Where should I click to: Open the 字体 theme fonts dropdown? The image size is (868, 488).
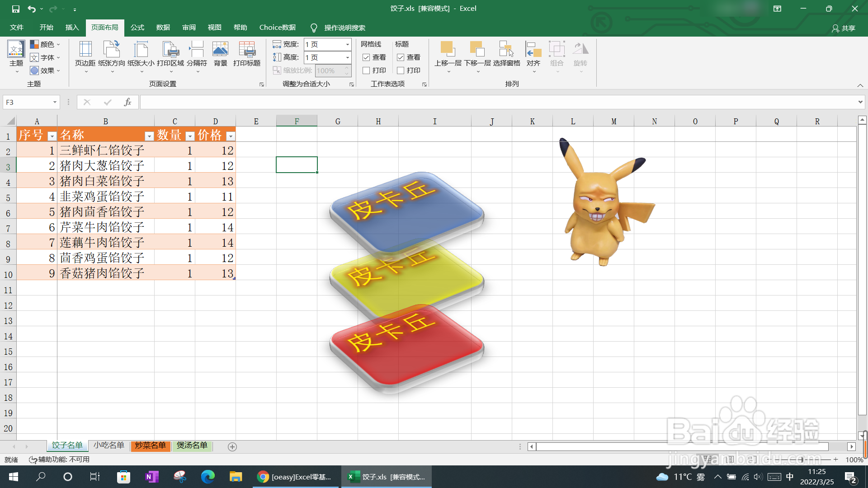pyautogui.click(x=45, y=57)
